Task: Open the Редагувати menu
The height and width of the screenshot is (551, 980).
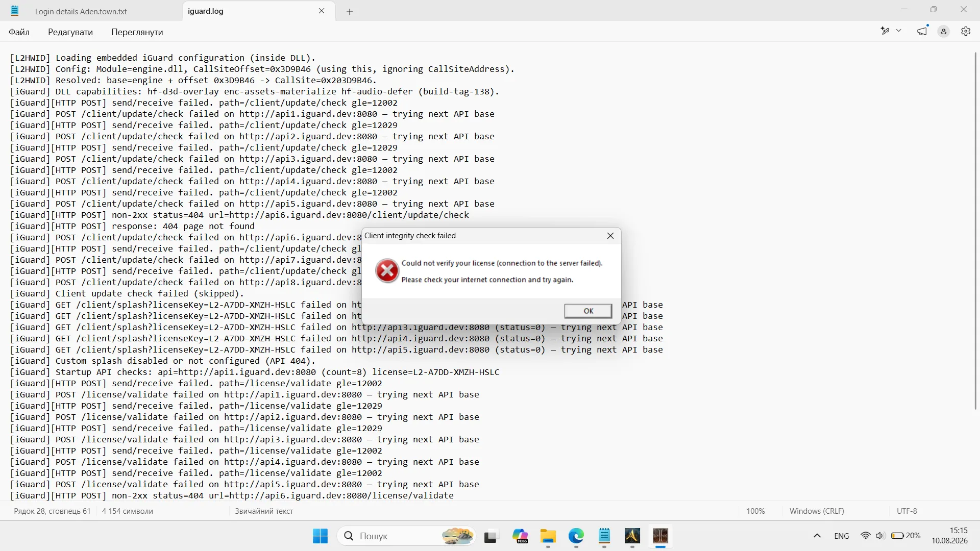Action: coord(70,32)
